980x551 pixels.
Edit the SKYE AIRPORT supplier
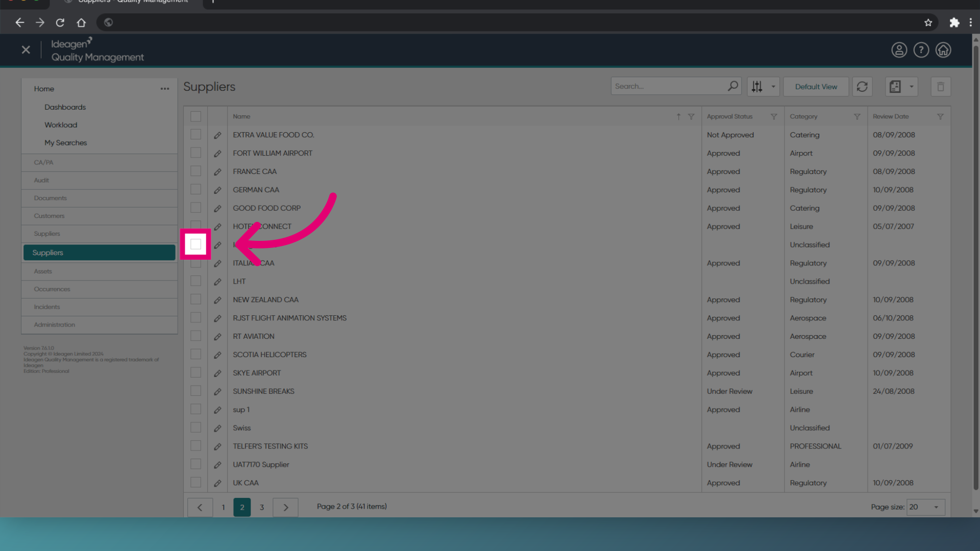click(217, 373)
